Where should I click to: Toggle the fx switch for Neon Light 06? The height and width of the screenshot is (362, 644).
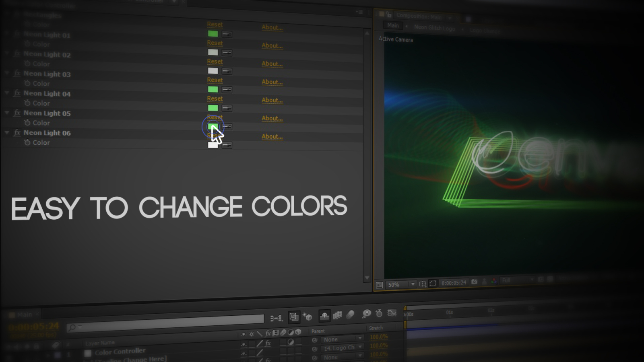[17, 133]
